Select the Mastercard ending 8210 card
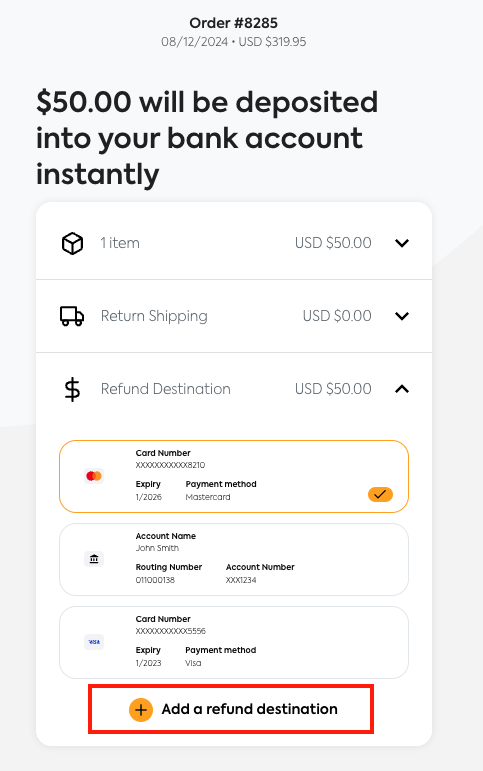Image resolution: width=483 pixels, height=771 pixels. pyautogui.click(x=234, y=476)
